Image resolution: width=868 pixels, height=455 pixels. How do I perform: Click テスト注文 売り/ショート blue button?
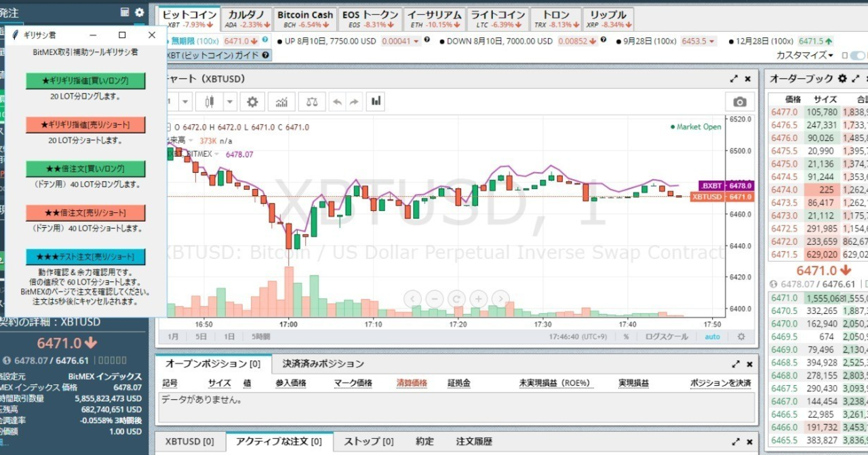pos(85,257)
